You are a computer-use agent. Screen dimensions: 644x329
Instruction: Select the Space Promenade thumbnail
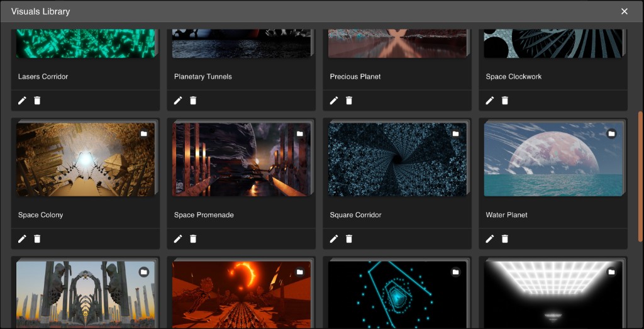pyautogui.click(x=241, y=160)
